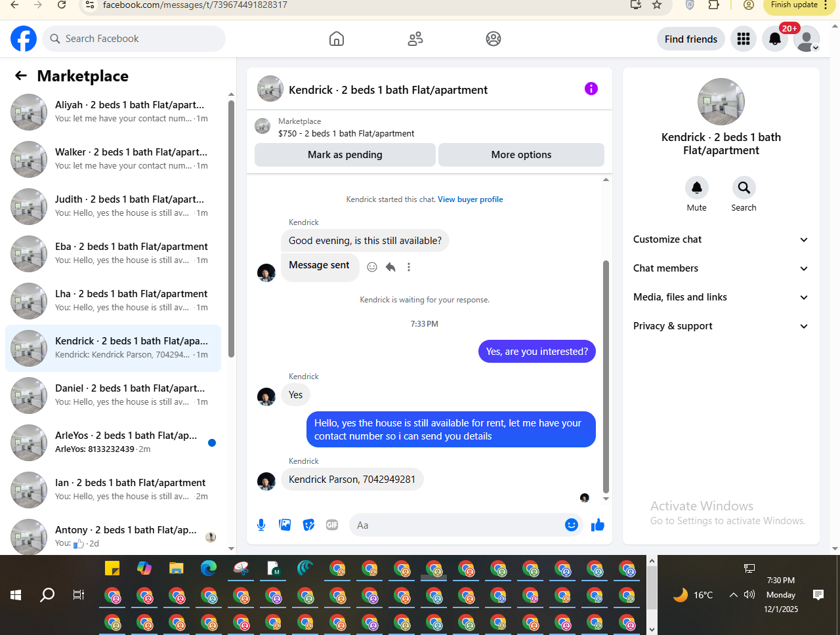Open the nine-dot Menu grid
This screenshot has width=840, height=635.
(744, 39)
